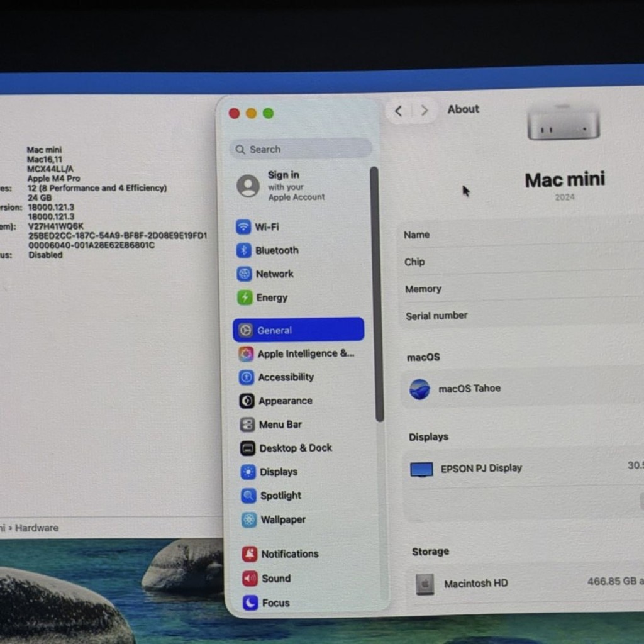
Task: Open Apple Intelligence icon in sidebar
Action: pos(246,353)
